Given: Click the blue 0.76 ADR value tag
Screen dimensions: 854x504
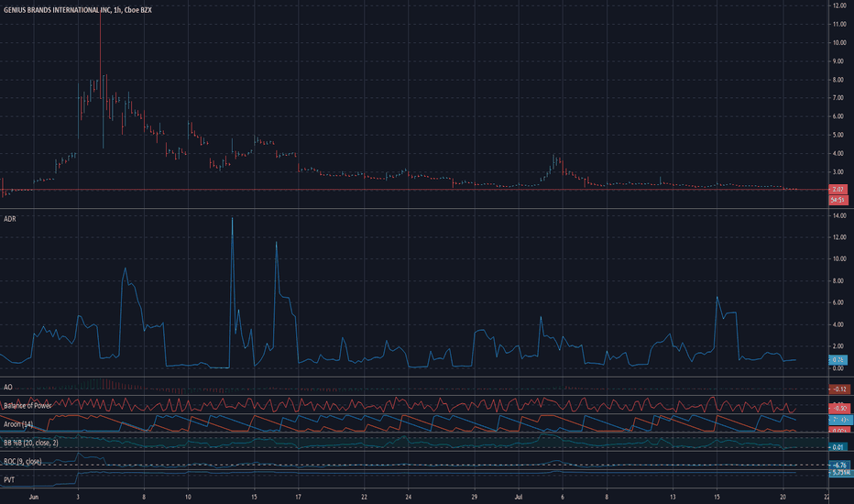Looking at the screenshot, I should (x=838, y=360).
